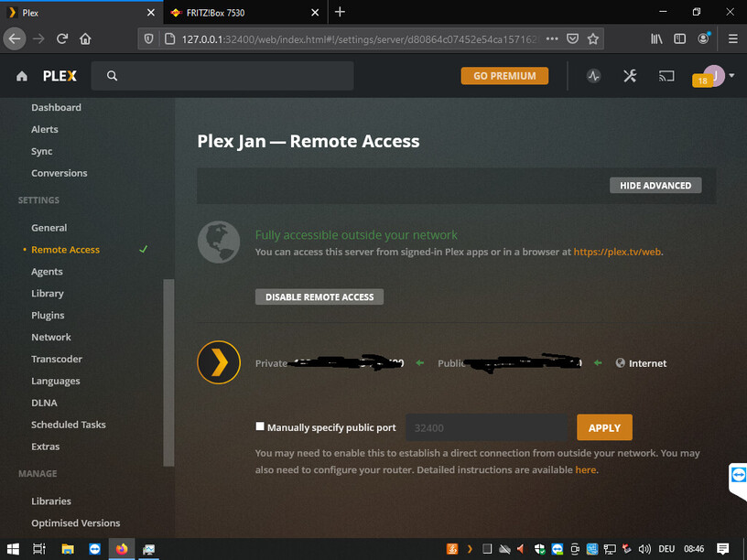Select General settings

pyautogui.click(x=49, y=228)
